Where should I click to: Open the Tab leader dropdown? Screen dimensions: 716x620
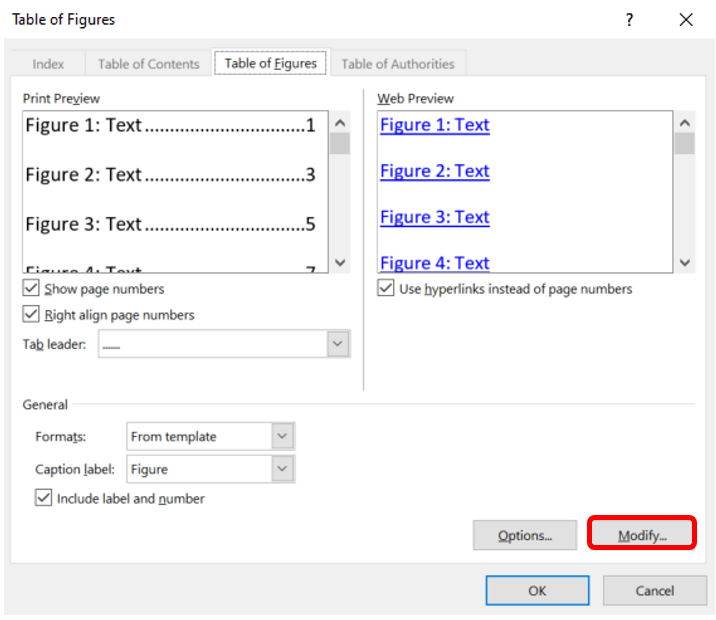click(338, 344)
